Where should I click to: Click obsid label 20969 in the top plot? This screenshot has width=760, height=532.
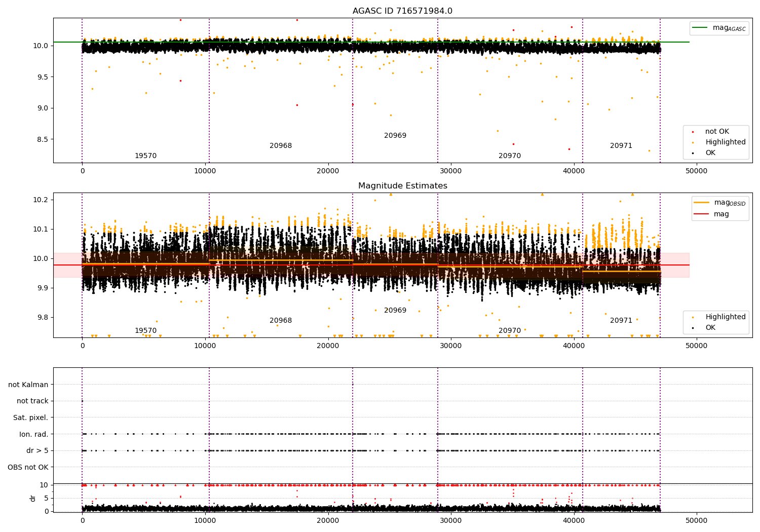pyautogui.click(x=395, y=136)
